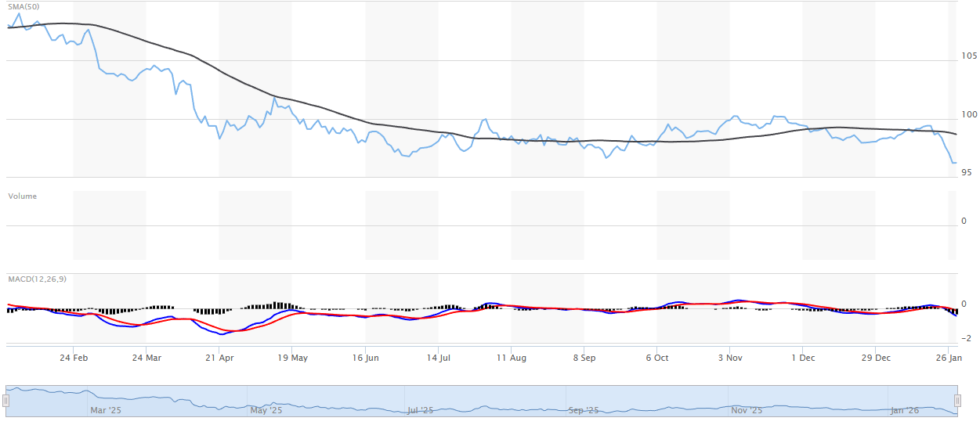
Task: Click the 24 Feb date label
Action: (74, 358)
